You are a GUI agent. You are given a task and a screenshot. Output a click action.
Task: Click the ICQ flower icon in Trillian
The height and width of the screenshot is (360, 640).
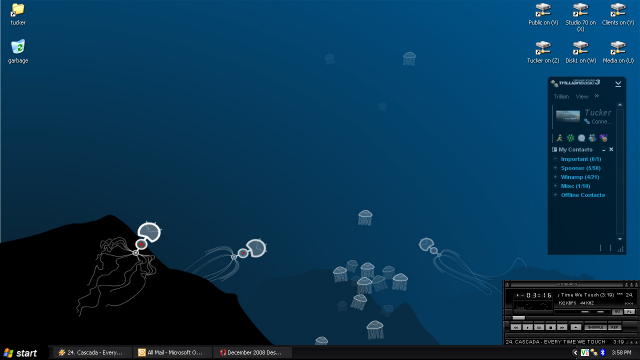(570, 138)
